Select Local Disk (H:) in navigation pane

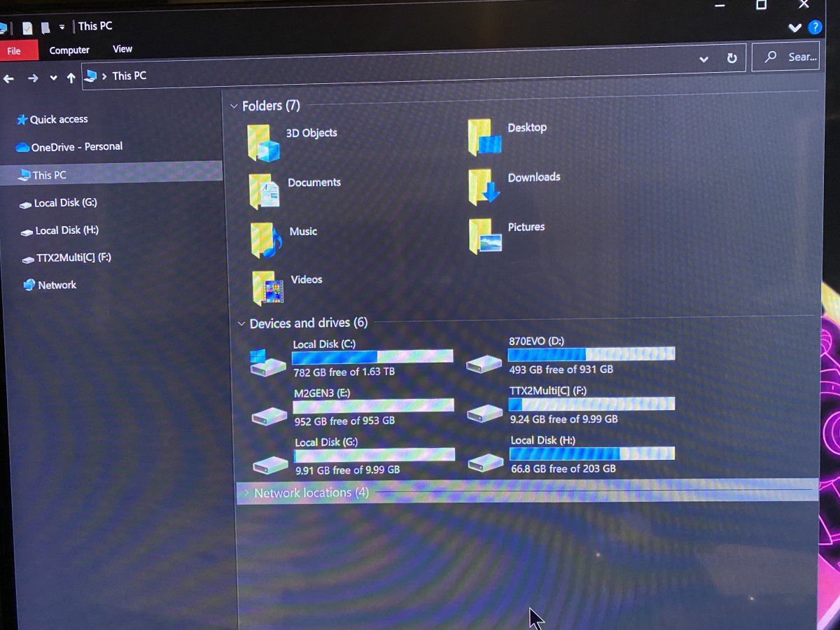67,230
